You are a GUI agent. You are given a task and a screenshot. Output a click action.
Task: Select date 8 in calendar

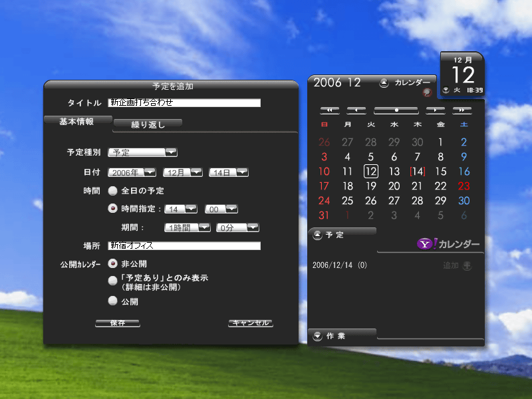(440, 157)
